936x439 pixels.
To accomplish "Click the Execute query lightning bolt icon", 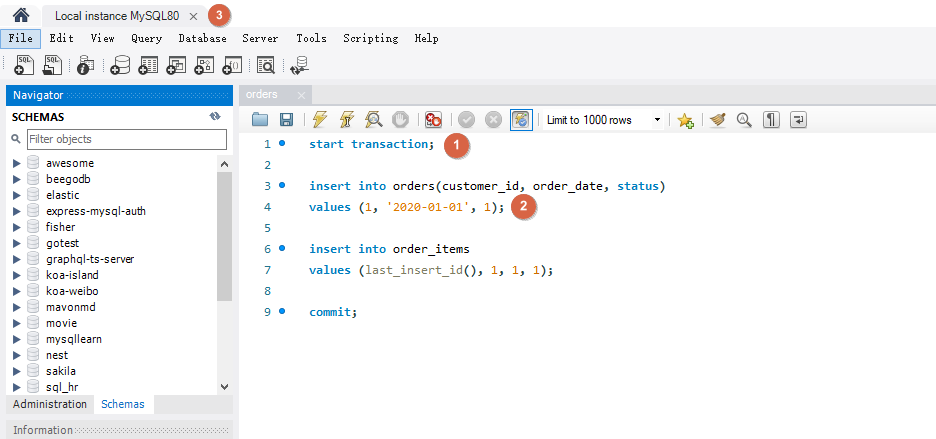I will [x=319, y=120].
